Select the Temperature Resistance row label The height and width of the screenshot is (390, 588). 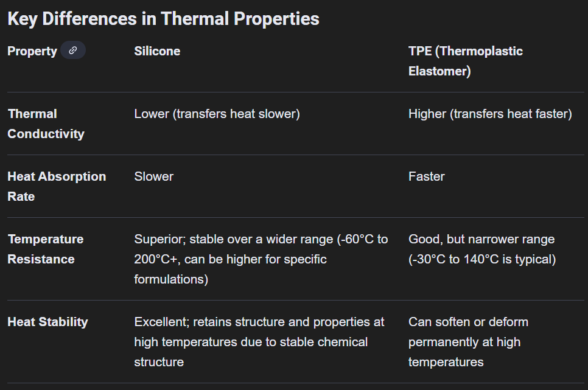46,249
